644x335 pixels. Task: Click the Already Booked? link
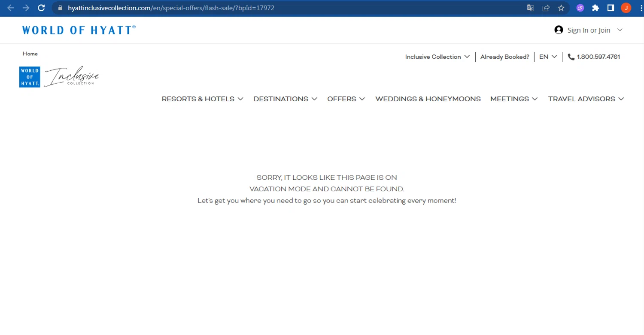click(x=504, y=57)
